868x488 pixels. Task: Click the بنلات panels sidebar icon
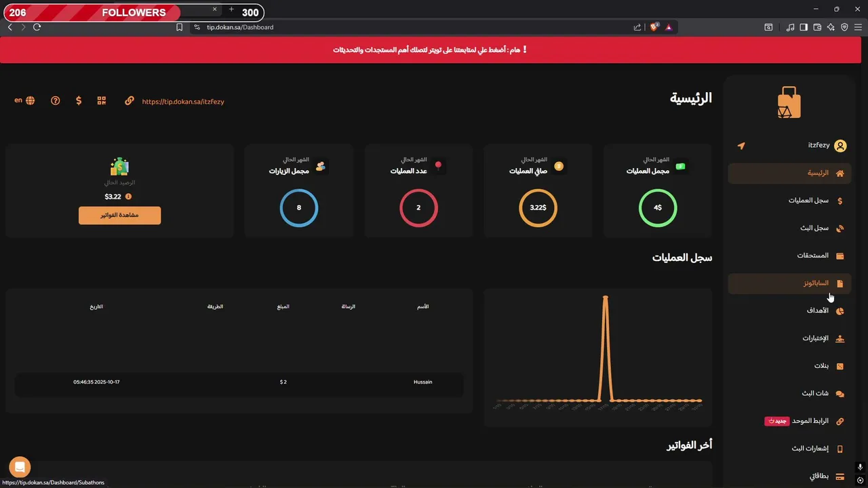coord(840,366)
